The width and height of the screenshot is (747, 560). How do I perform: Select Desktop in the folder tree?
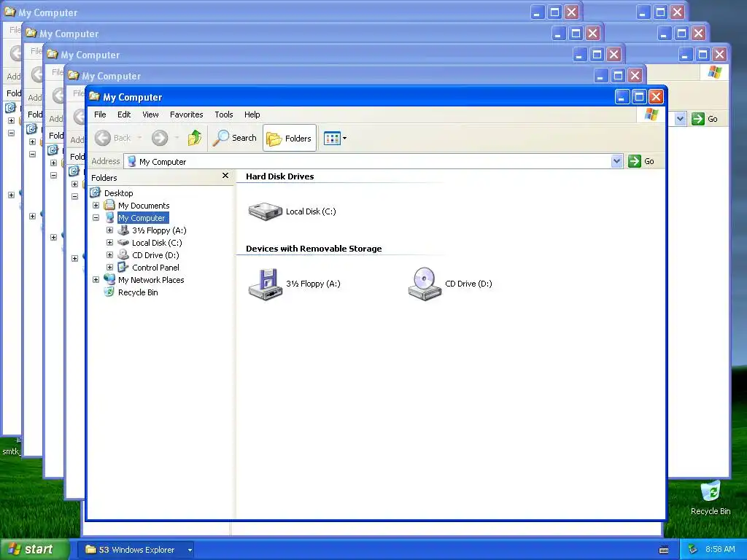(119, 192)
